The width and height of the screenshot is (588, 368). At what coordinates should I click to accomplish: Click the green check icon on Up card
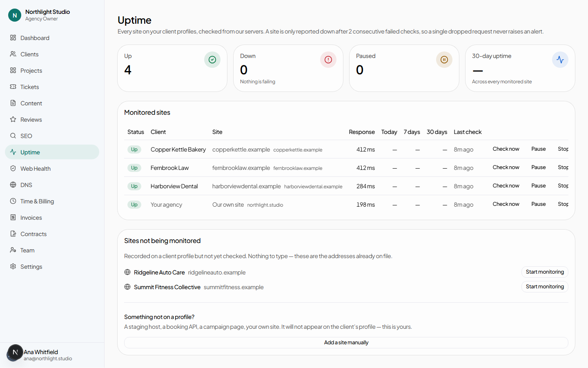(x=212, y=60)
